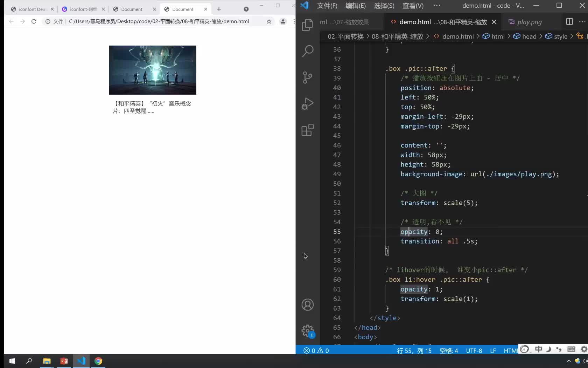Close the iconfont Demo browser tab
This screenshot has height=368, width=588.
coord(52,9)
